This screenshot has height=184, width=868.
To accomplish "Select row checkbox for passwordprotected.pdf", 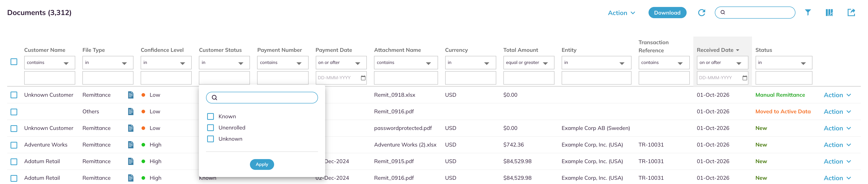I will pos(14,128).
